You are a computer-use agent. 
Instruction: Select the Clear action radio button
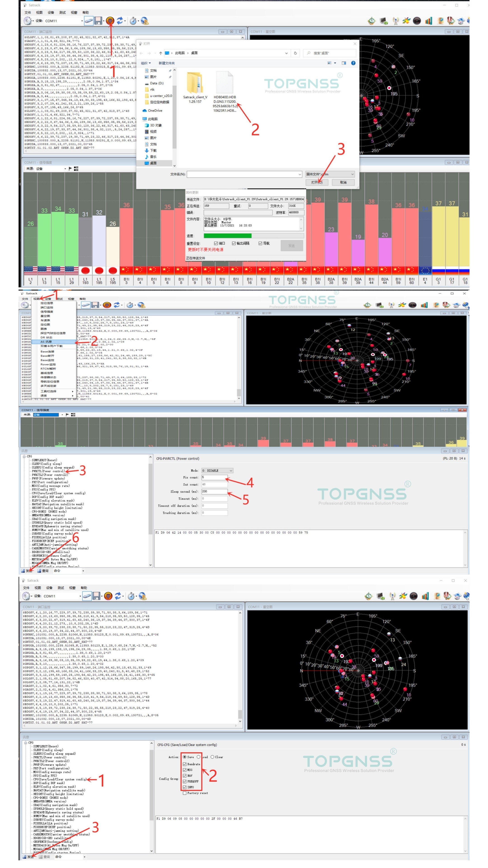click(x=212, y=757)
